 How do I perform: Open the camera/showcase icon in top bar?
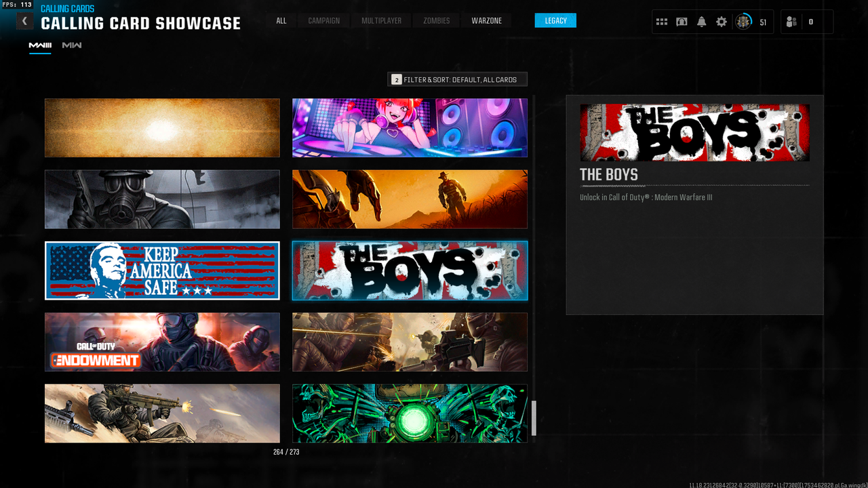click(x=682, y=22)
